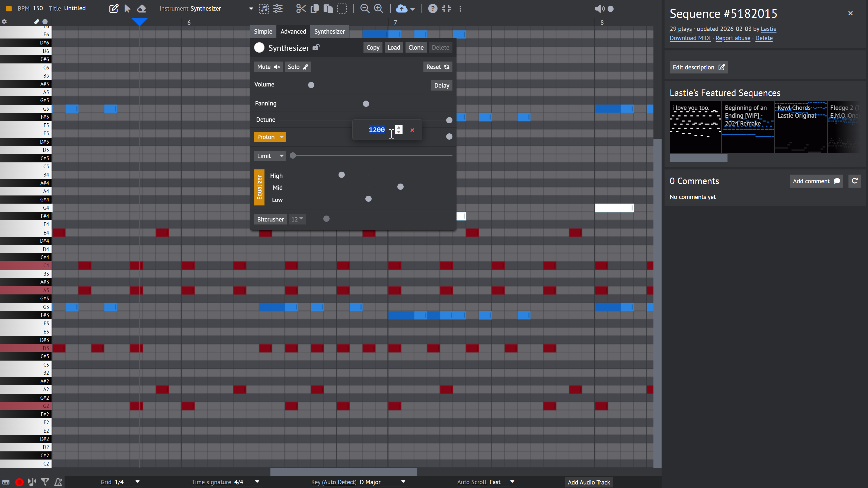
Task: Click the metronome icon in the bottom bar
Action: [58, 482]
